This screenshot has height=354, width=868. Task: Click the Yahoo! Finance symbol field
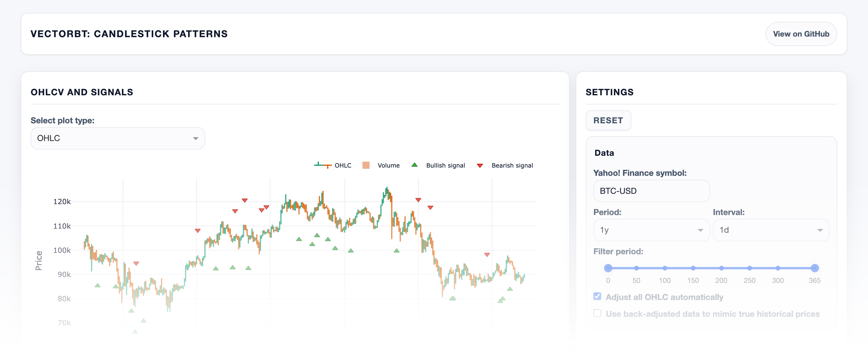651,191
